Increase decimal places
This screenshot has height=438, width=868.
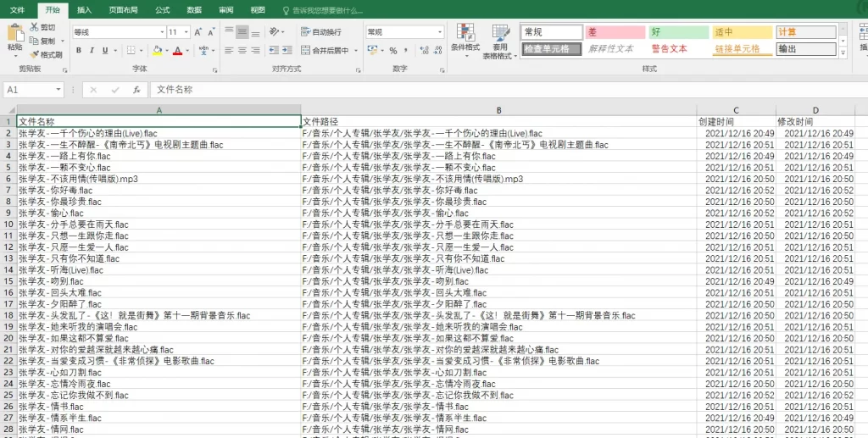[425, 50]
